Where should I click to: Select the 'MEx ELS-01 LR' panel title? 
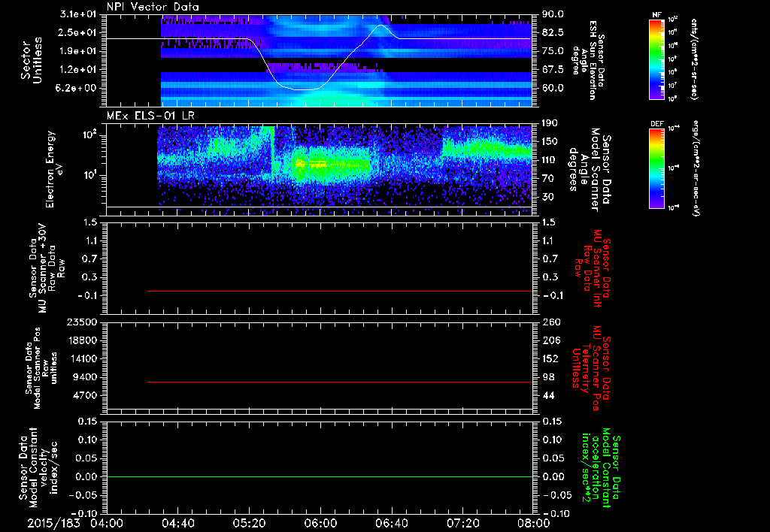[150, 116]
